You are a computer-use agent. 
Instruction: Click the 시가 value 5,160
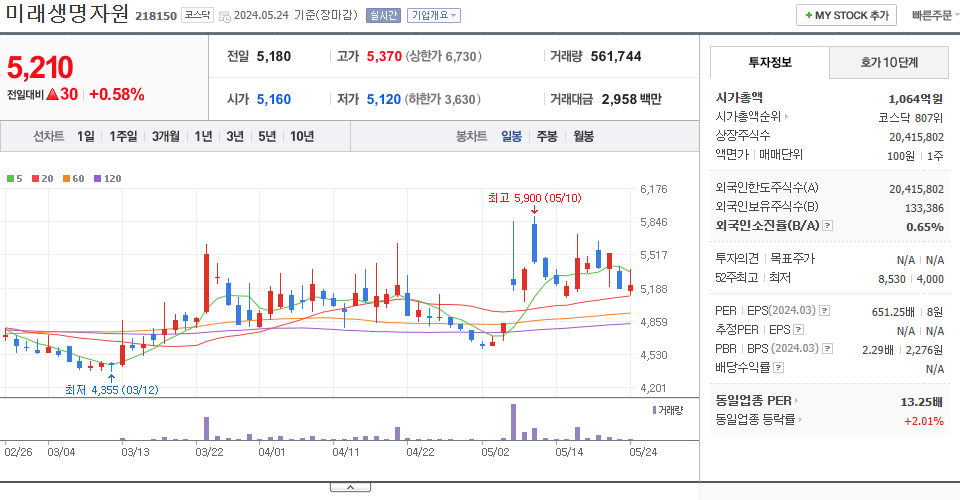tap(274, 99)
